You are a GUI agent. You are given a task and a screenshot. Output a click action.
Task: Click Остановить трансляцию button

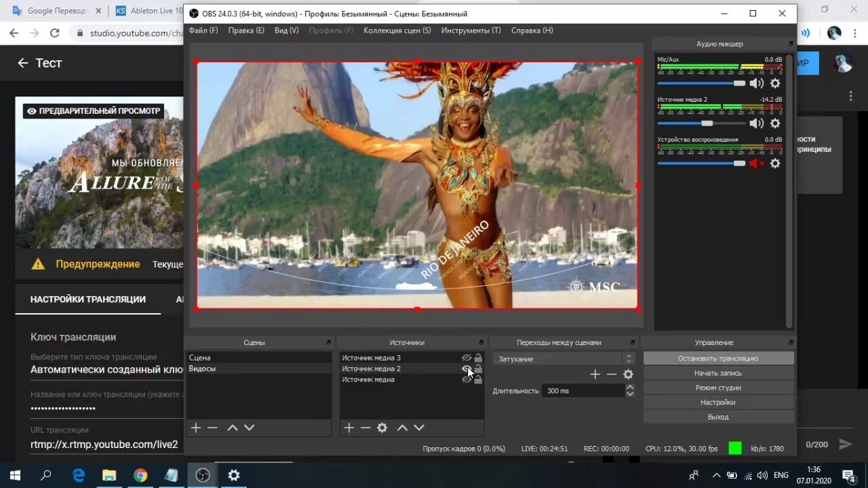[718, 359]
